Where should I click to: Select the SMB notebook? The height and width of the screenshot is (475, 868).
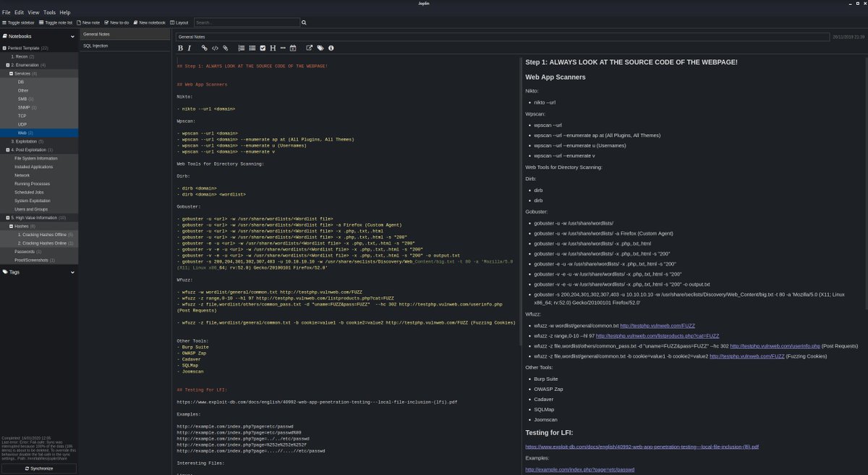point(39,98)
